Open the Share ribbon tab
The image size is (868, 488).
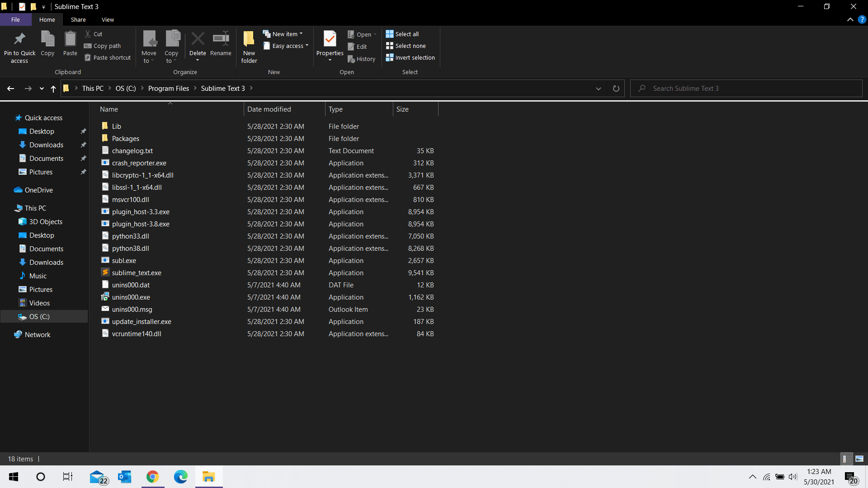(78, 19)
